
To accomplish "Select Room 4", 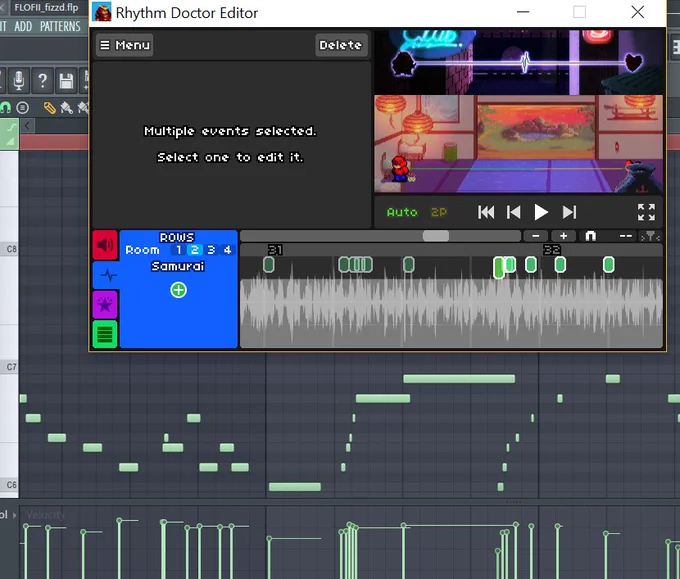I will [227, 250].
